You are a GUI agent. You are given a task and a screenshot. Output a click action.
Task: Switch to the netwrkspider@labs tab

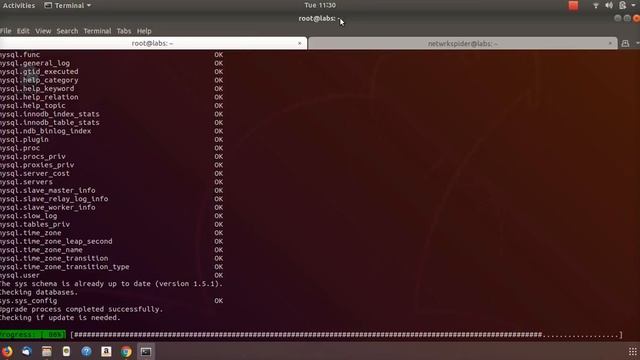point(462,43)
